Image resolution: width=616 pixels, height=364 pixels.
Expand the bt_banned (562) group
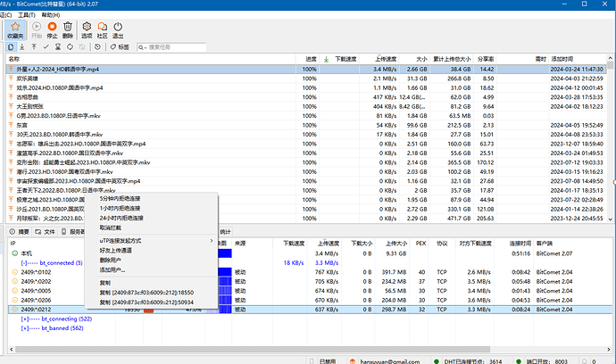pos(24,328)
